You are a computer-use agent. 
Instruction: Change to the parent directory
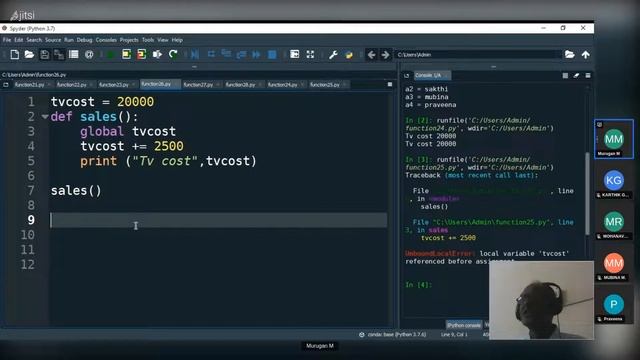586,54
